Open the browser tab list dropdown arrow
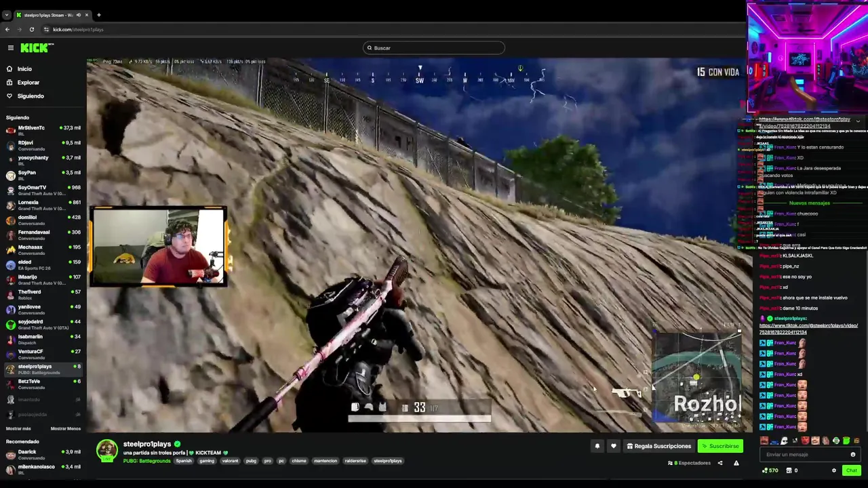 click(7, 15)
